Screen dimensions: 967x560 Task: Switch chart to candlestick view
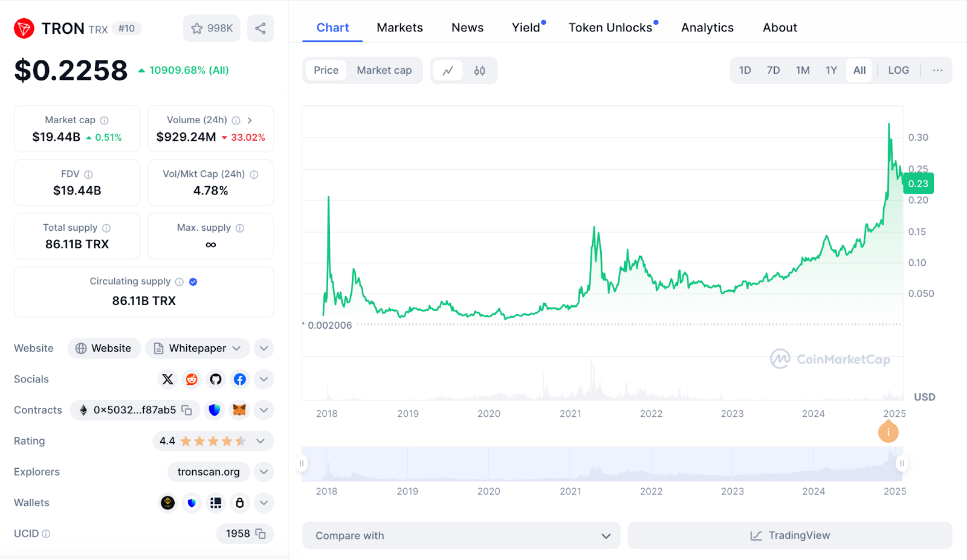click(479, 71)
